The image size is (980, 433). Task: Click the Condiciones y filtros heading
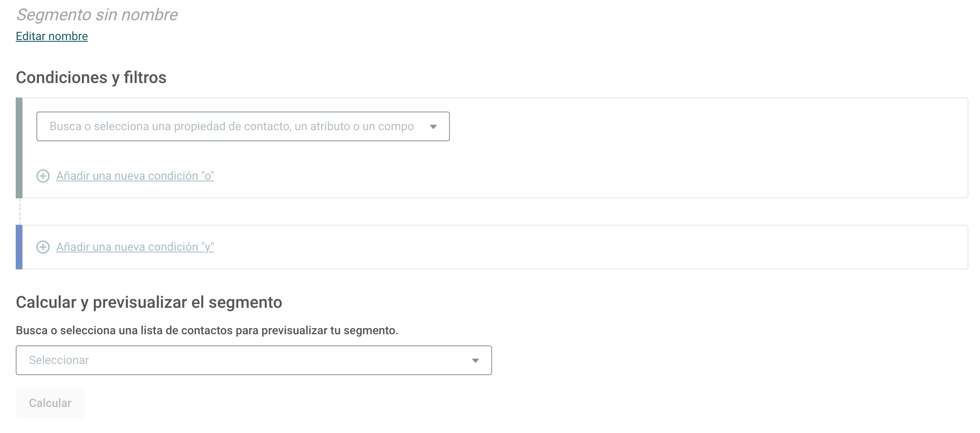91,78
